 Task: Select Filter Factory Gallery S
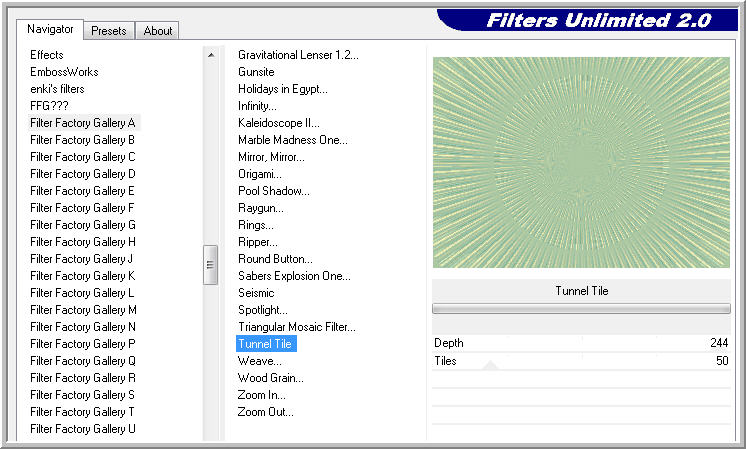[x=82, y=395]
